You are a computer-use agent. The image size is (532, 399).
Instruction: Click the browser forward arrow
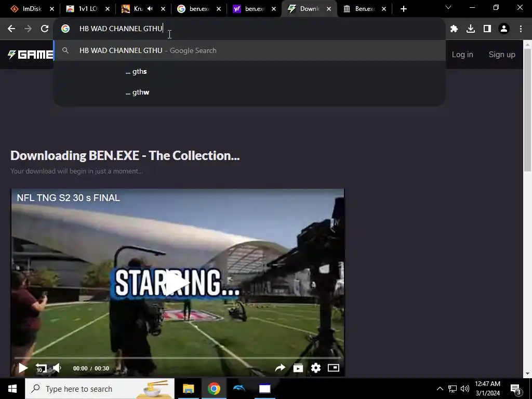tap(28, 29)
